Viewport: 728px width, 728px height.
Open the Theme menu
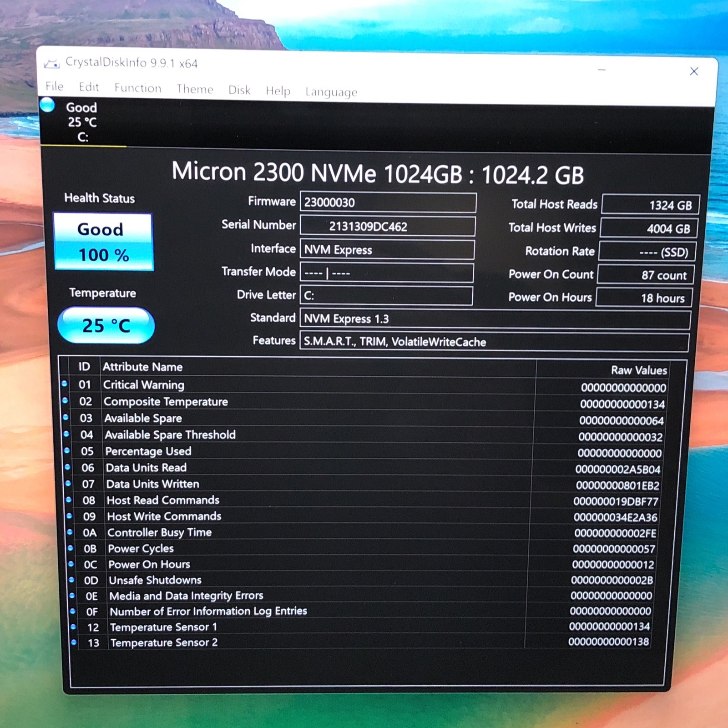(x=195, y=89)
